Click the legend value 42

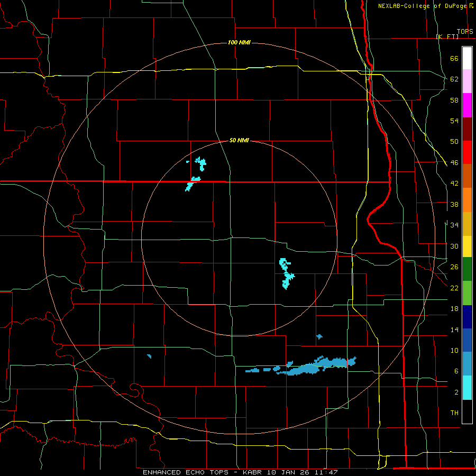point(454,184)
